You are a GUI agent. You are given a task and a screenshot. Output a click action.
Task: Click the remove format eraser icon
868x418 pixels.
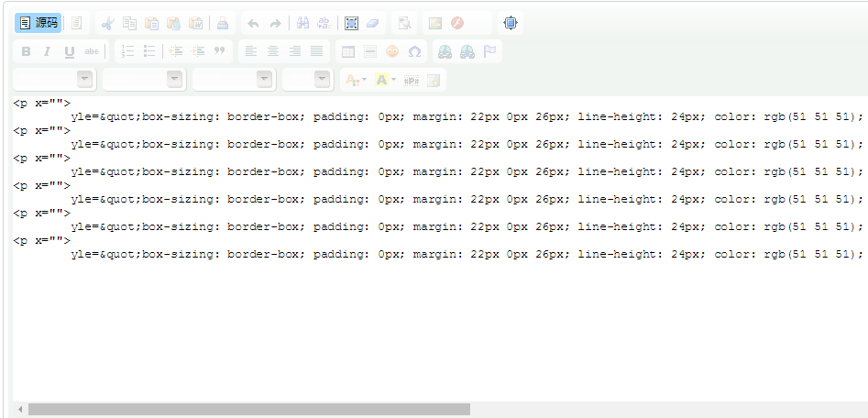[x=372, y=23]
